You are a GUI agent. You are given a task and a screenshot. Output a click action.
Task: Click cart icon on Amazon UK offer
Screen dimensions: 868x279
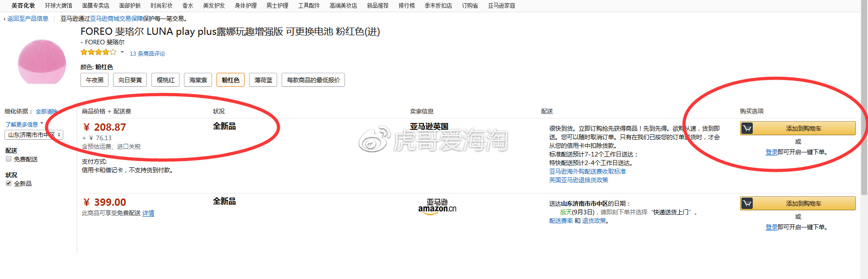click(x=747, y=128)
